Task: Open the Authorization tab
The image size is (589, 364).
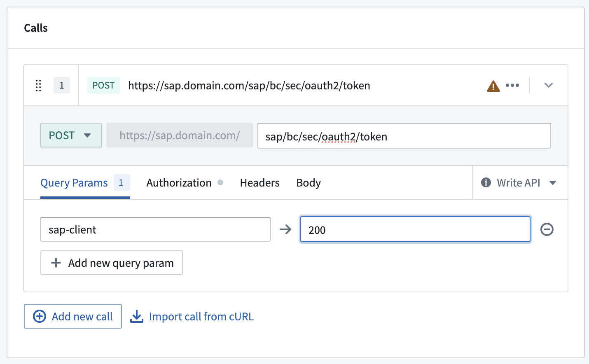Action: [x=185, y=183]
